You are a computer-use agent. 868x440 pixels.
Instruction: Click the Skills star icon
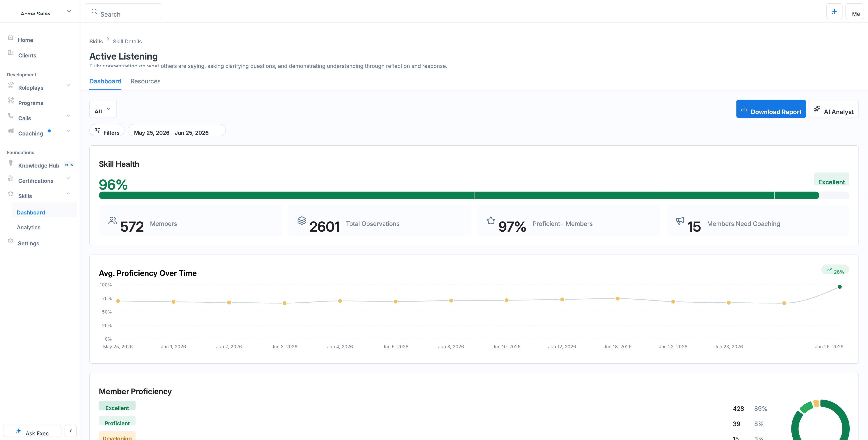(x=11, y=193)
